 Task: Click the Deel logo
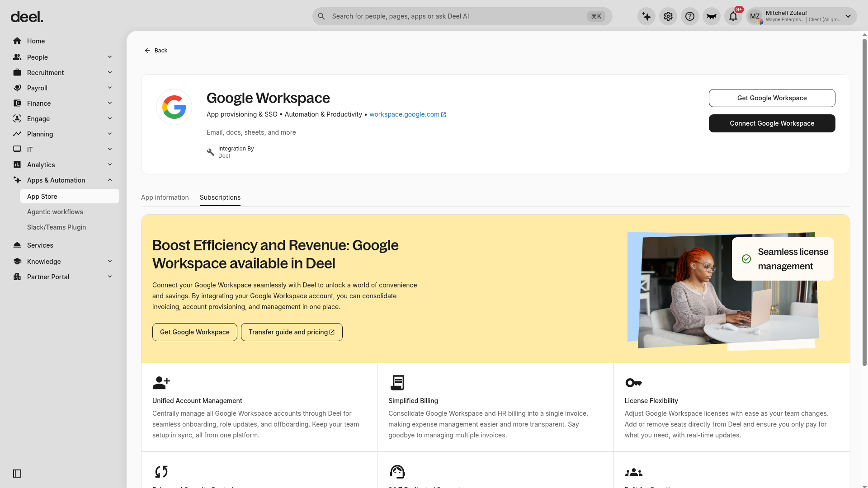(27, 17)
